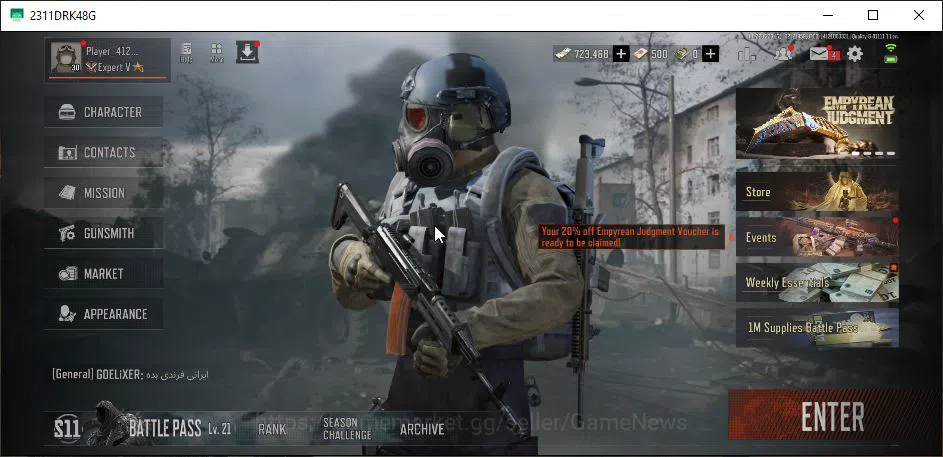Open the leaderboard bar-chart icon
Image resolution: width=943 pixels, height=457 pixels.
click(x=746, y=54)
